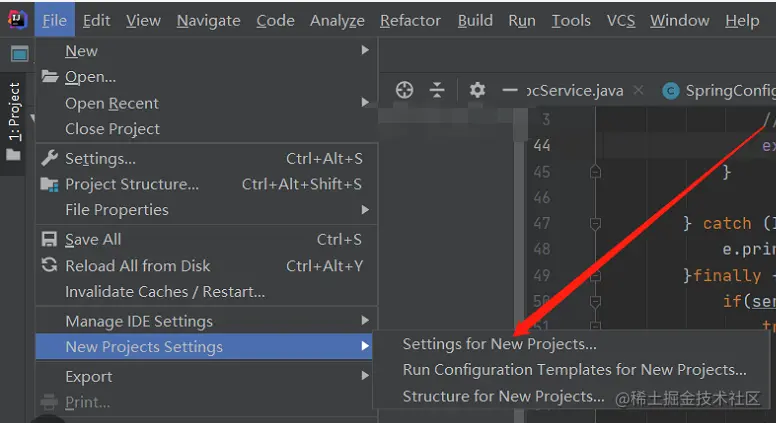Choose Structure for New Projects...
This screenshot has height=423, width=776.
click(x=503, y=396)
